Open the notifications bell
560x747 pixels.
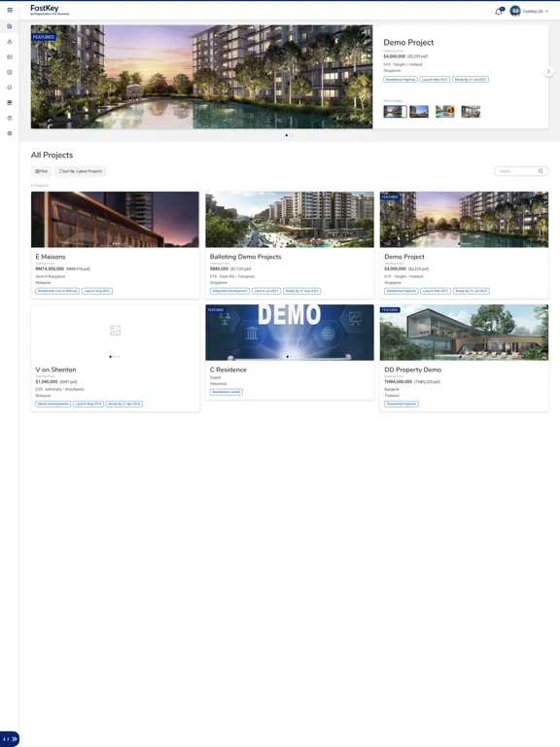pos(499,11)
